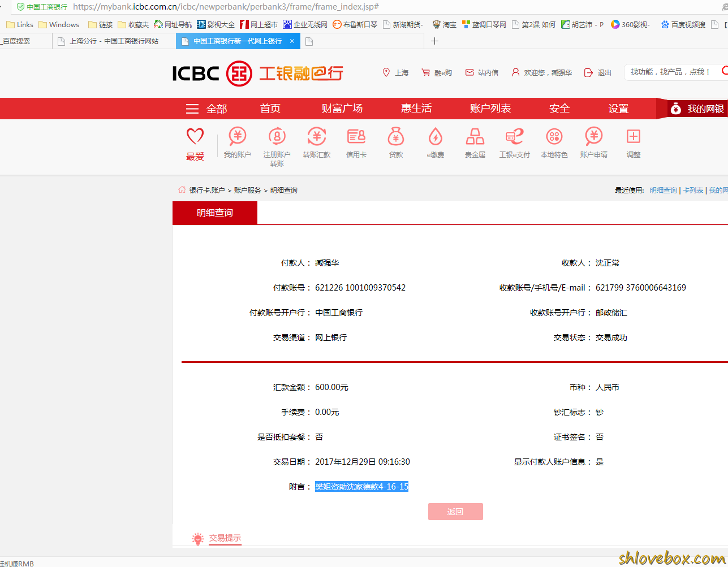Open the 影视大全 bookmark
Screen dimensions: 728x567
tap(216, 24)
